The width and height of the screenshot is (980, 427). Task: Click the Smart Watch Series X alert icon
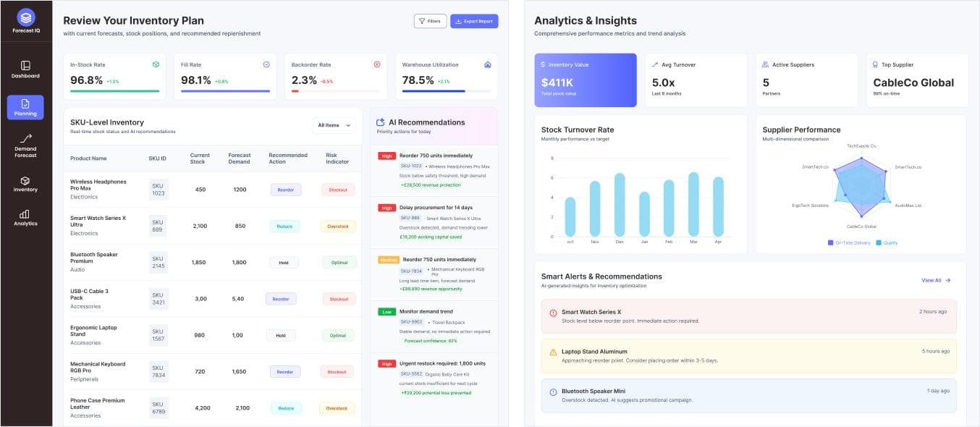click(x=553, y=313)
